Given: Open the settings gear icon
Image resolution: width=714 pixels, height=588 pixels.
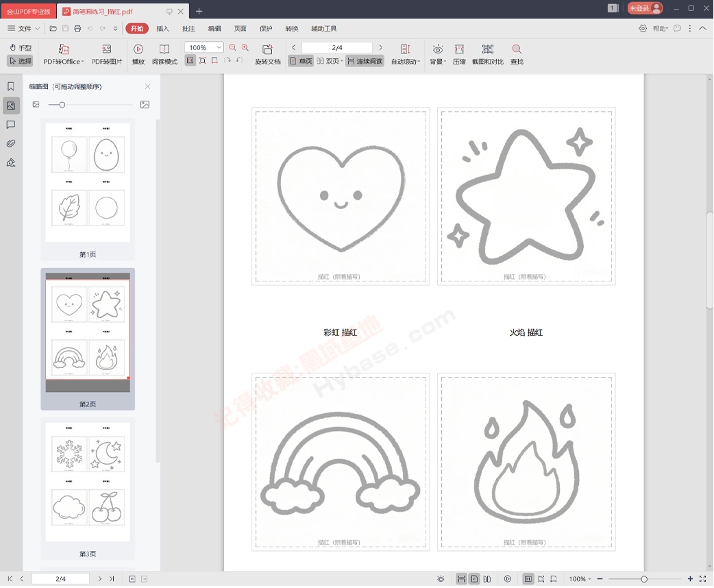Looking at the screenshot, I should tap(643, 29).
